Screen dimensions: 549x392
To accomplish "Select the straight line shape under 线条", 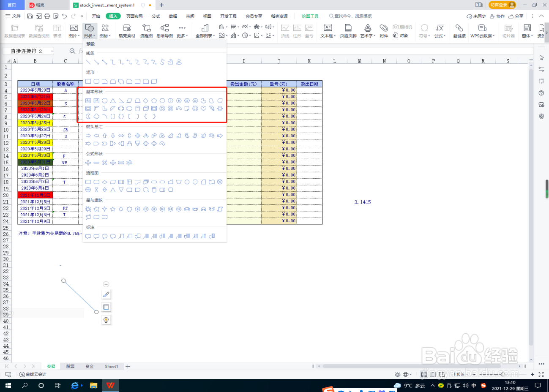I will [88, 62].
